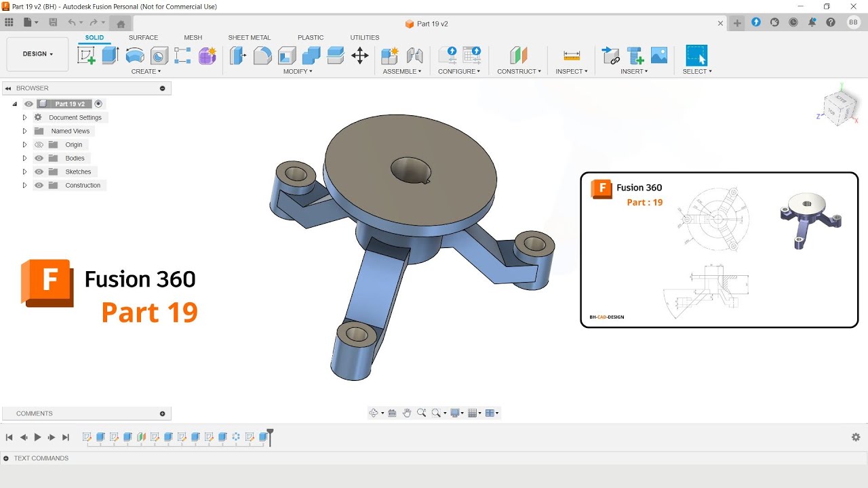Click the Offset Plane construct icon

tap(519, 56)
